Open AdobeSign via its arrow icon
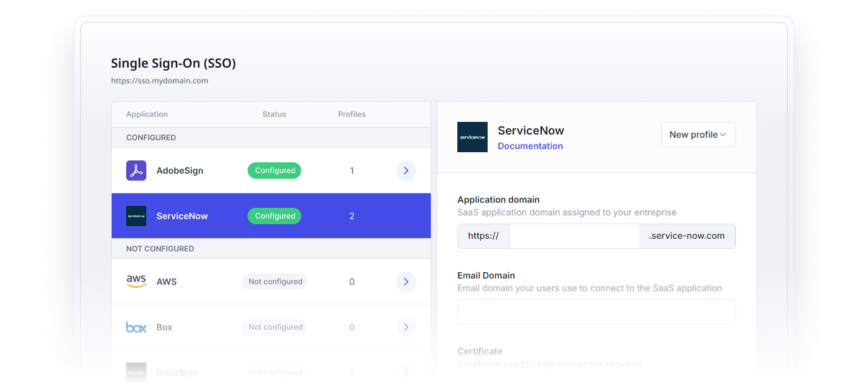This screenshot has width=868, height=384. click(x=406, y=171)
